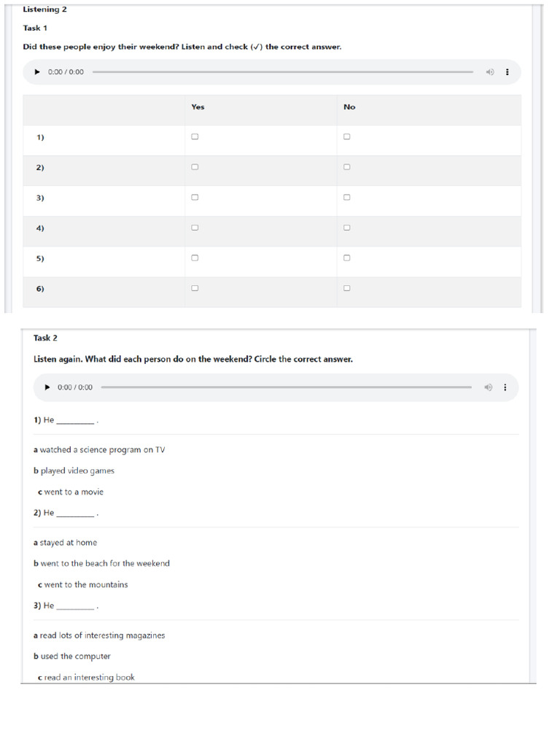
Task: Play the Task 1 audio
Action: click(x=37, y=72)
